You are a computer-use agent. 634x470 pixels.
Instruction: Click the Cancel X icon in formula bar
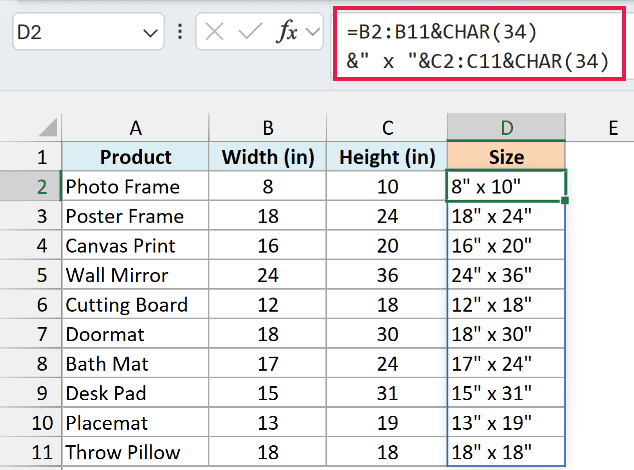pos(214,32)
